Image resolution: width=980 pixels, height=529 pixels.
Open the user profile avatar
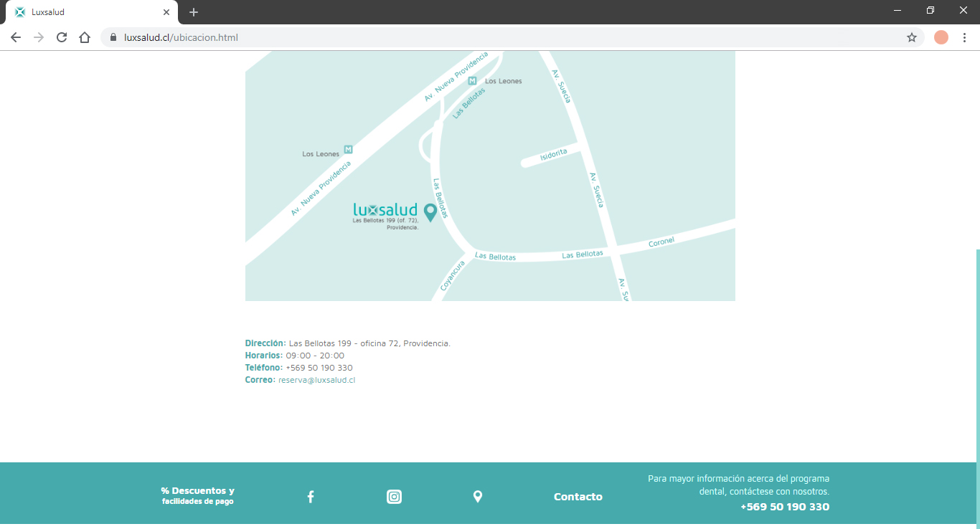[x=941, y=37]
